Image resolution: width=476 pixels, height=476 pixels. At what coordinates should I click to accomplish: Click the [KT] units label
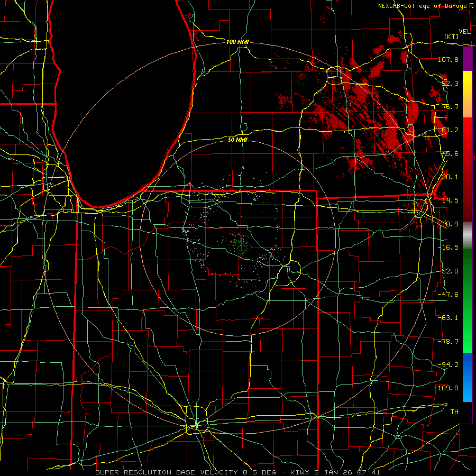pos(452,36)
